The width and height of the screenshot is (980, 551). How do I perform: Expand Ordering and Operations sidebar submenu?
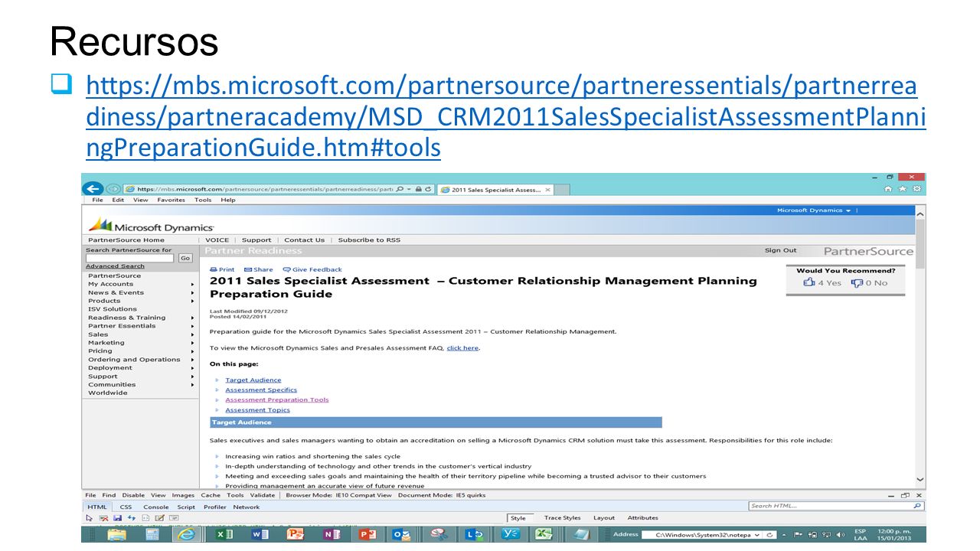click(192, 360)
